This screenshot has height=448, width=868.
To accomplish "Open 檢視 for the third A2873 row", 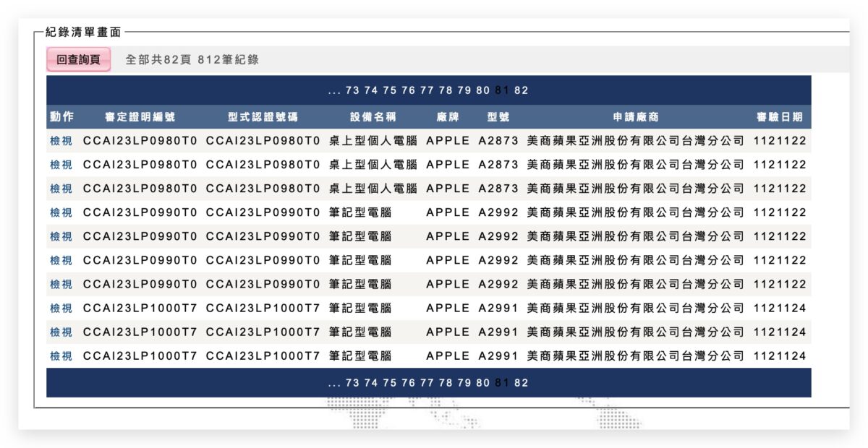I will (61, 189).
